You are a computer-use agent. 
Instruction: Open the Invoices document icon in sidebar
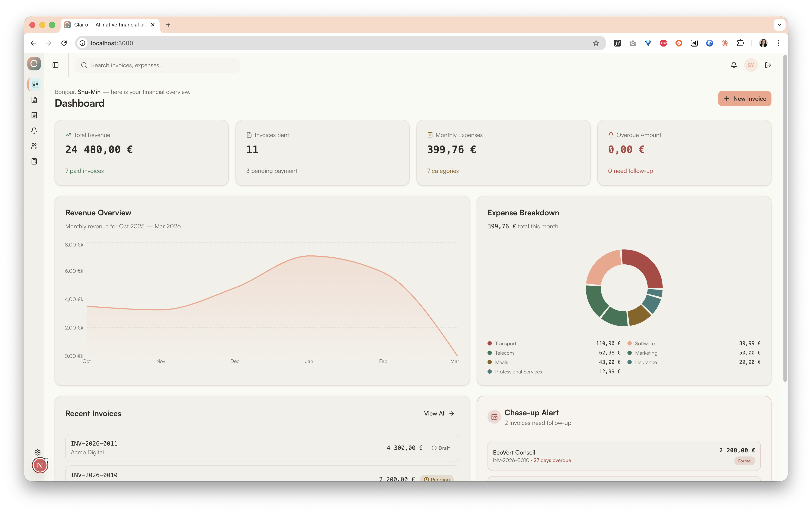coord(34,100)
